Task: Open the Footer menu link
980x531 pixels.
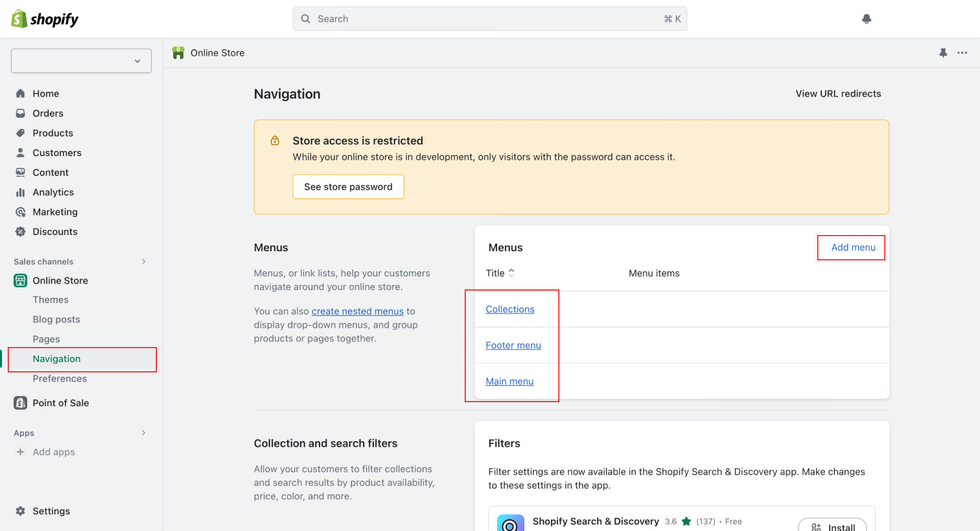Action: (x=513, y=345)
